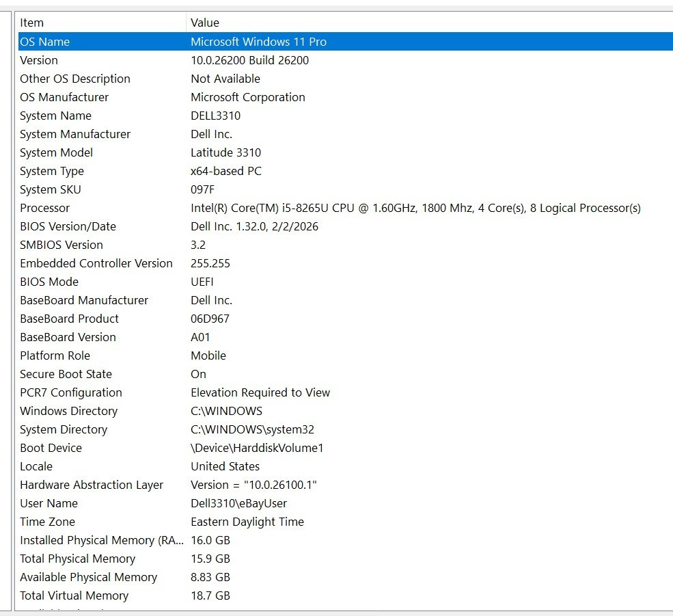Image resolution: width=673 pixels, height=616 pixels.
Task: Select the System Manufacturer row
Action: tap(346, 134)
